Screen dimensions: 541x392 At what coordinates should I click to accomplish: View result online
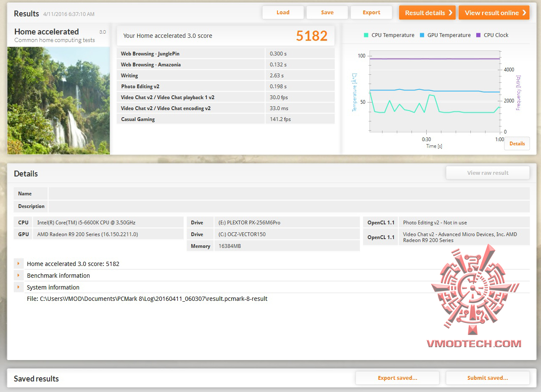(494, 13)
